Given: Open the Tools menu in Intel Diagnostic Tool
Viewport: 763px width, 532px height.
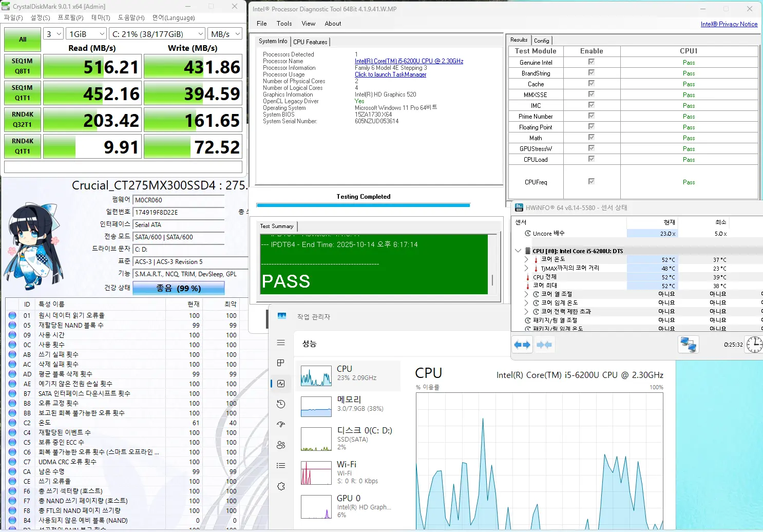Looking at the screenshot, I should point(284,24).
